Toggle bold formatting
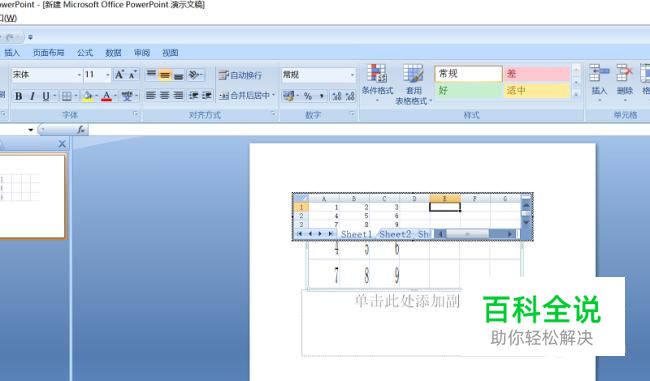 tap(19, 96)
